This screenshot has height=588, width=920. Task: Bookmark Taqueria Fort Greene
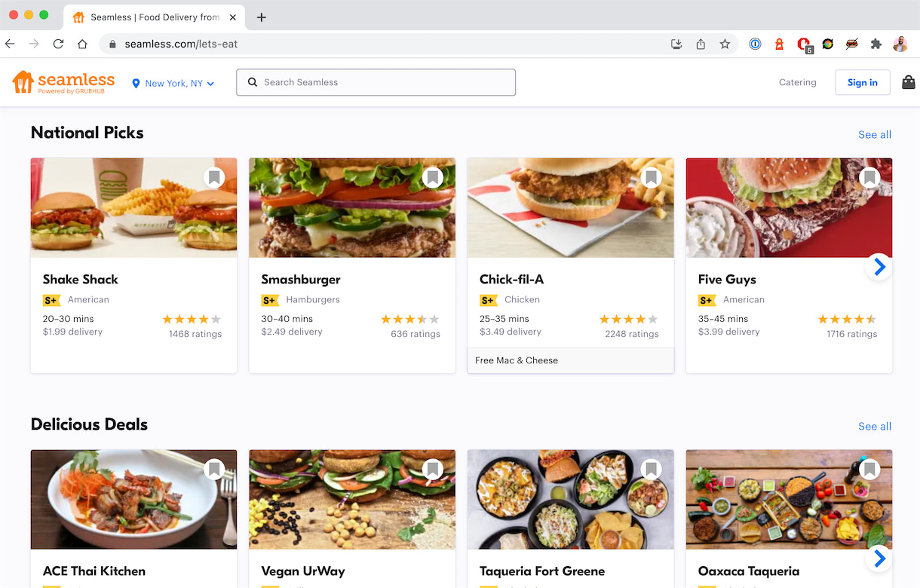pos(651,470)
